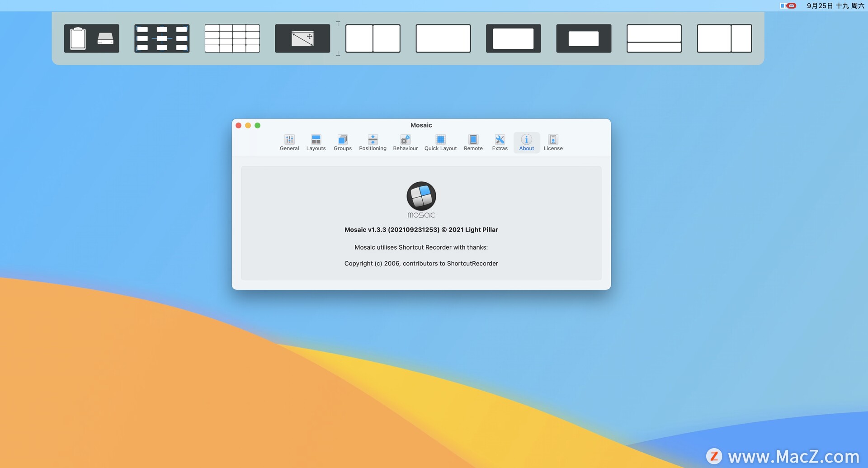Select the two equal side-by-side halves layout
The image size is (868, 468).
[373, 38]
